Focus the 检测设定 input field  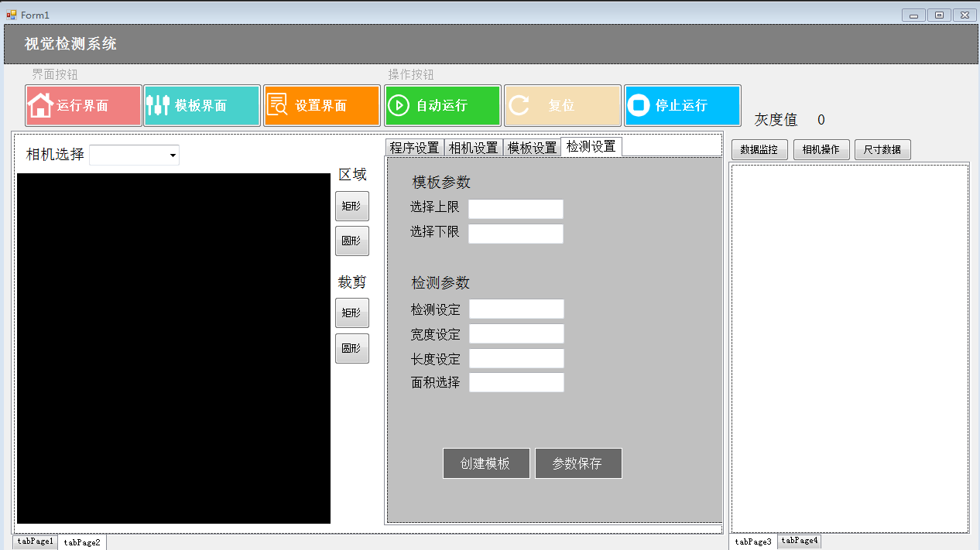point(516,309)
